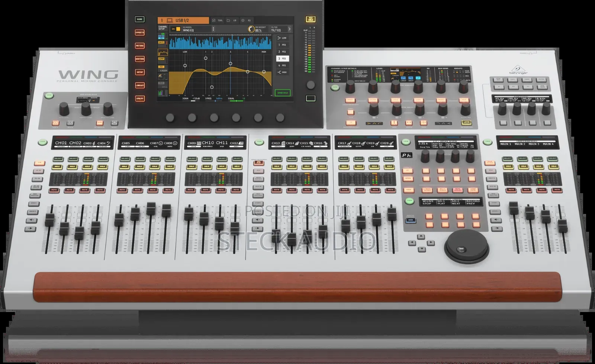Click the up arrow navigation key
The width and height of the screenshot is (595, 364).
pos(421,237)
